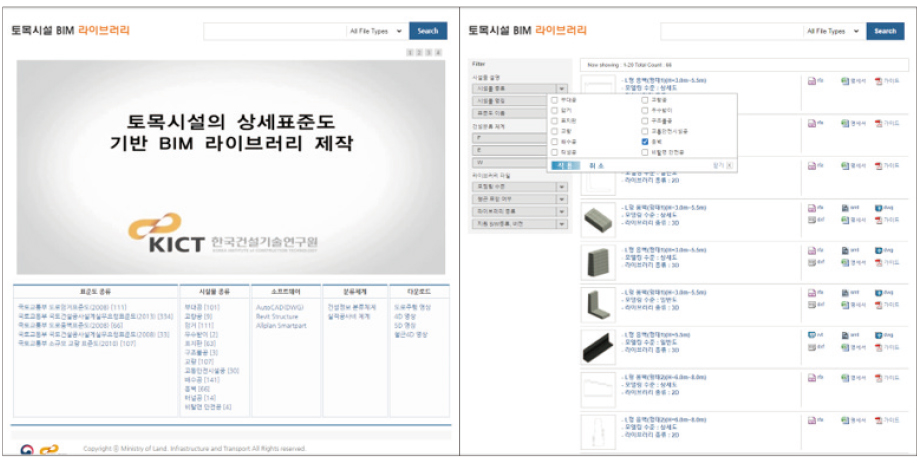The width and height of the screenshot is (921, 463).
Task: Download rfa file in upright gray wall row
Action: tap(815, 250)
